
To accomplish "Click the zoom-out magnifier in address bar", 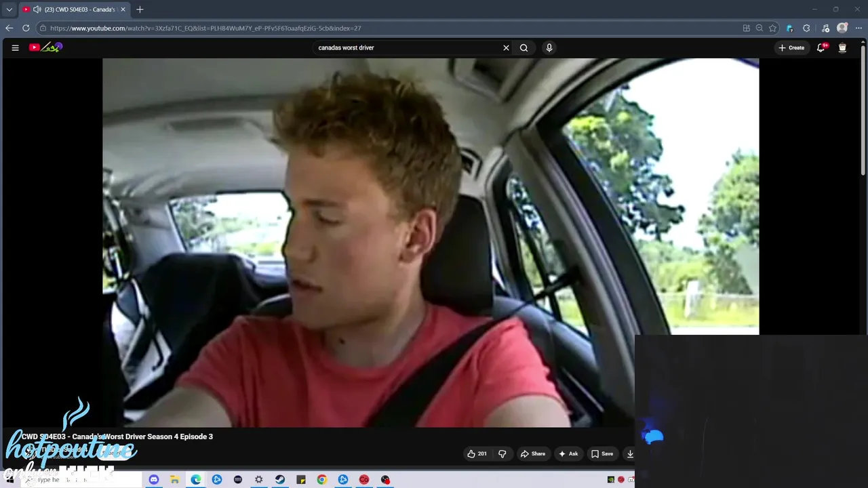I will coord(759,28).
